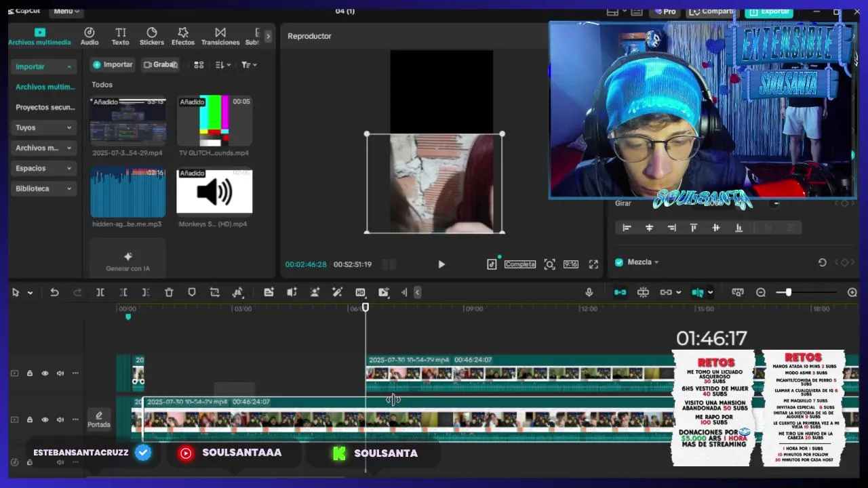Click the Undo arrow in timeline toolbar
The height and width of the screenshot is (488, 868).
coord(54,292)
